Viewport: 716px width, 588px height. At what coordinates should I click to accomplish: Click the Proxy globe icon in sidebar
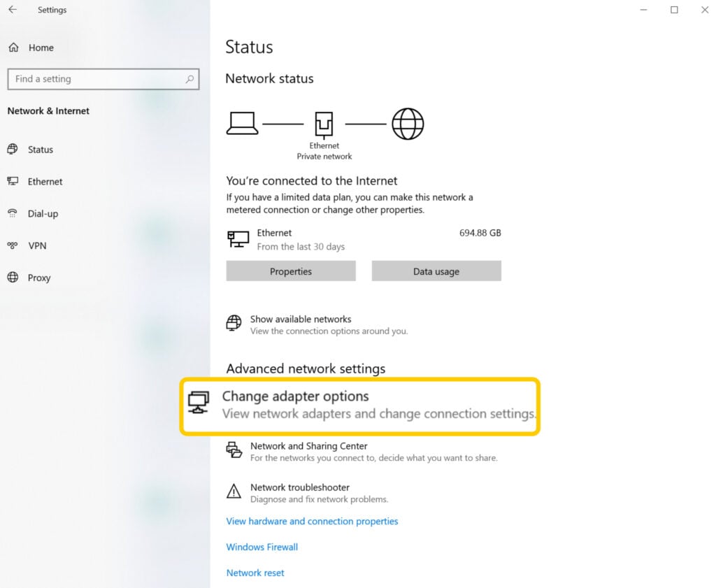(14, 278)
